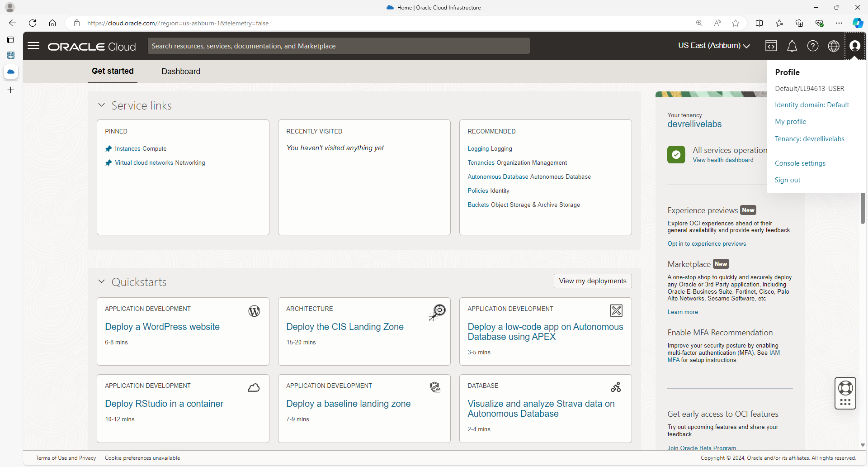Switch to the Dashboard tab
The width and height of the screenshot is (868, 467).
[181, 71]
